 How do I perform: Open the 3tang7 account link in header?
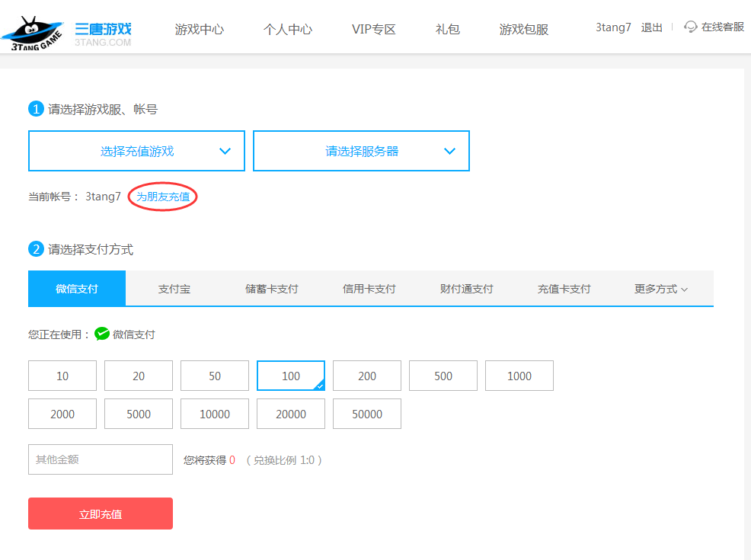(x=613, y=27)
